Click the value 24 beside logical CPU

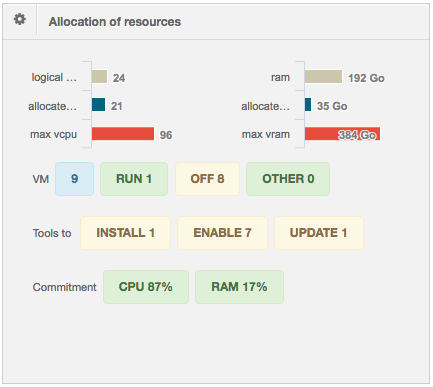119,78
